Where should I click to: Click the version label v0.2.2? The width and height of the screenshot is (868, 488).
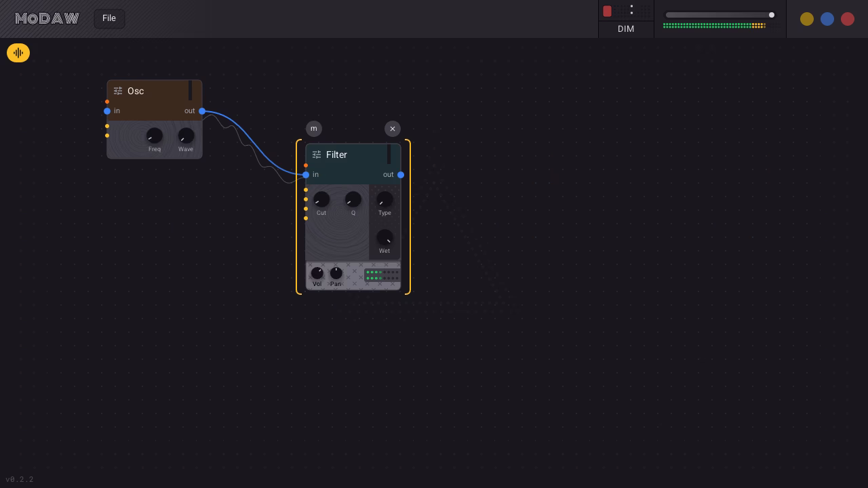tap(20, 479)
